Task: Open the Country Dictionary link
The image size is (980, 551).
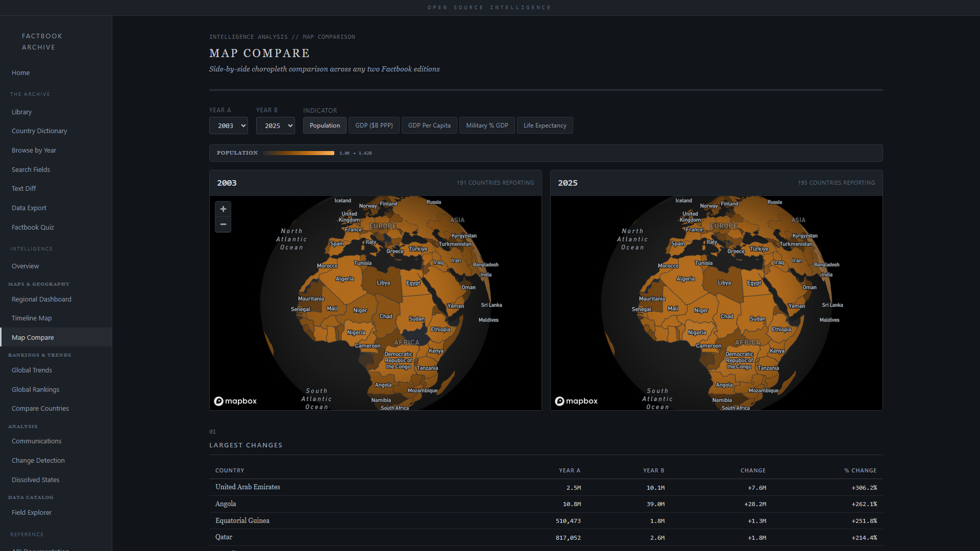Action: 39,131
